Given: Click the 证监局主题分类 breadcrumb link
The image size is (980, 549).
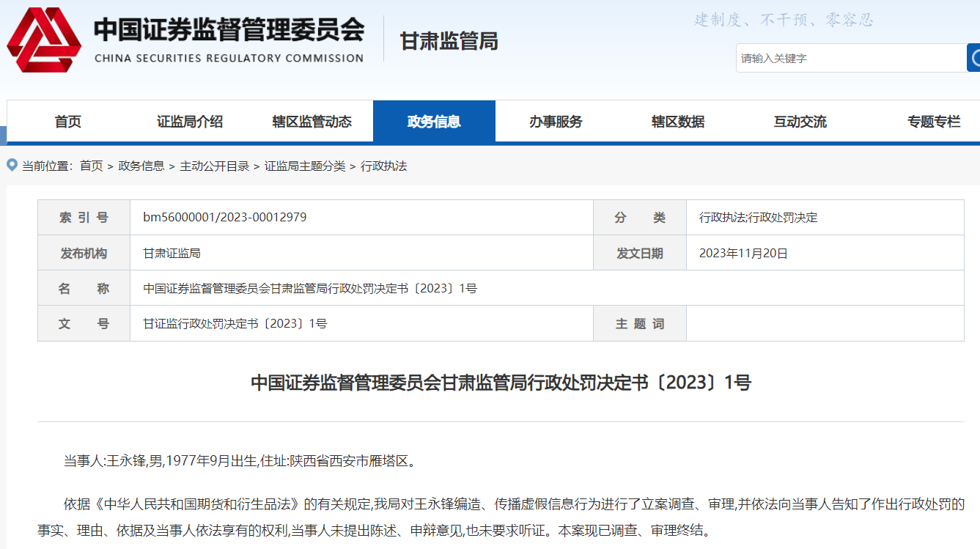Looking at the screenshot, I should coord(305,166).
